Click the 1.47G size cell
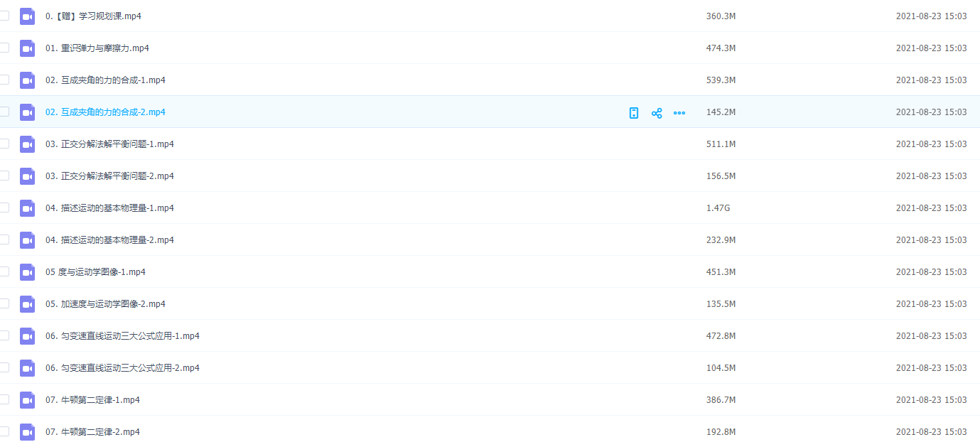Viewport: 980px width, 447px height. tap(718, 208)
